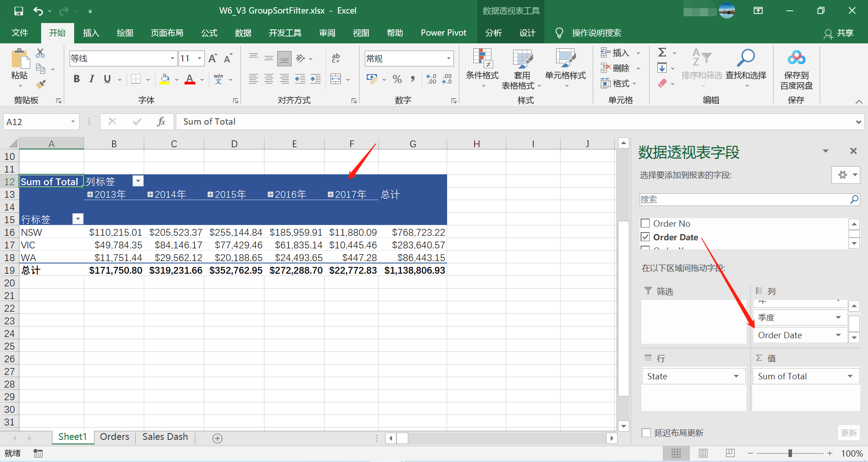Check the Order No field checkbox
Screen dimensions: 868x462
[646, 223]
